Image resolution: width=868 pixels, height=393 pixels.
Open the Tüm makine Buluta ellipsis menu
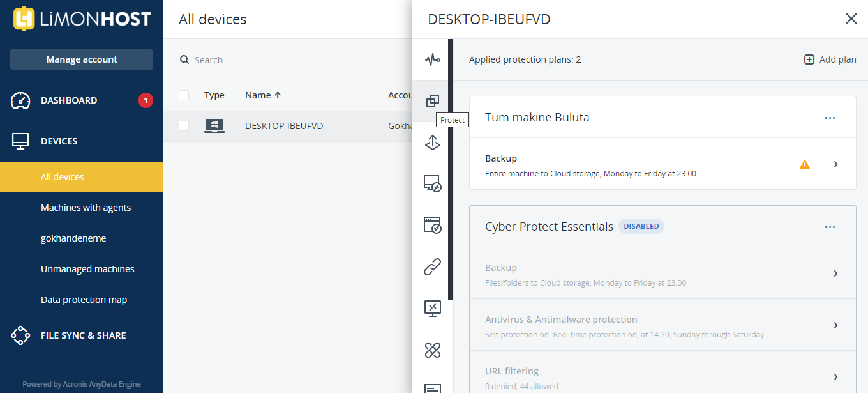(x=830, y=118)
